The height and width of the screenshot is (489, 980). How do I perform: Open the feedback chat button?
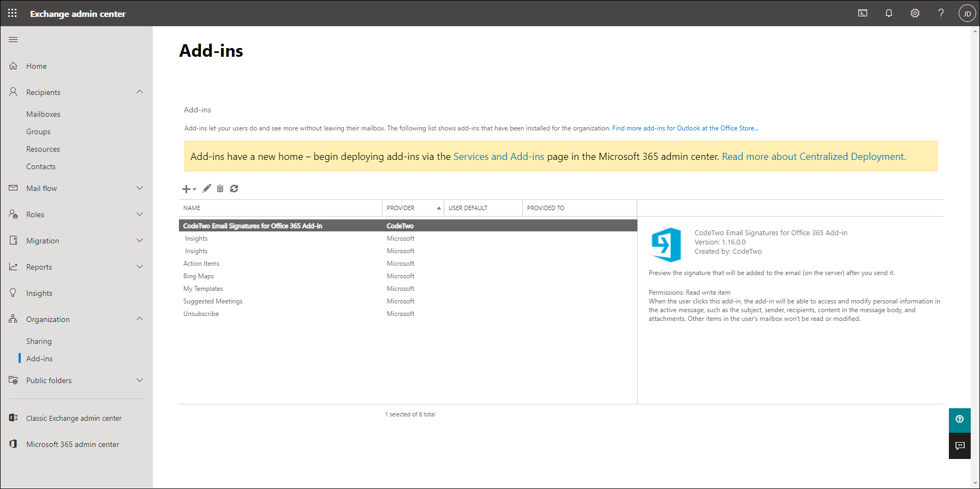[x=959, y=446]
